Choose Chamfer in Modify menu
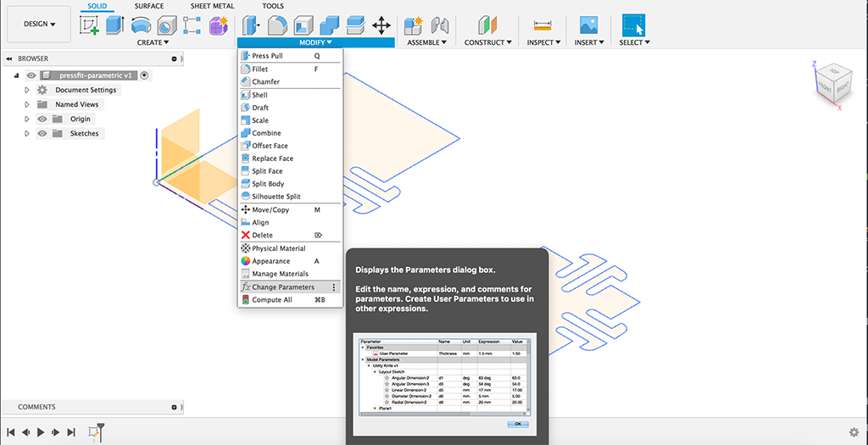This screenshot has width=868, height=445. (x=289, y=82)
